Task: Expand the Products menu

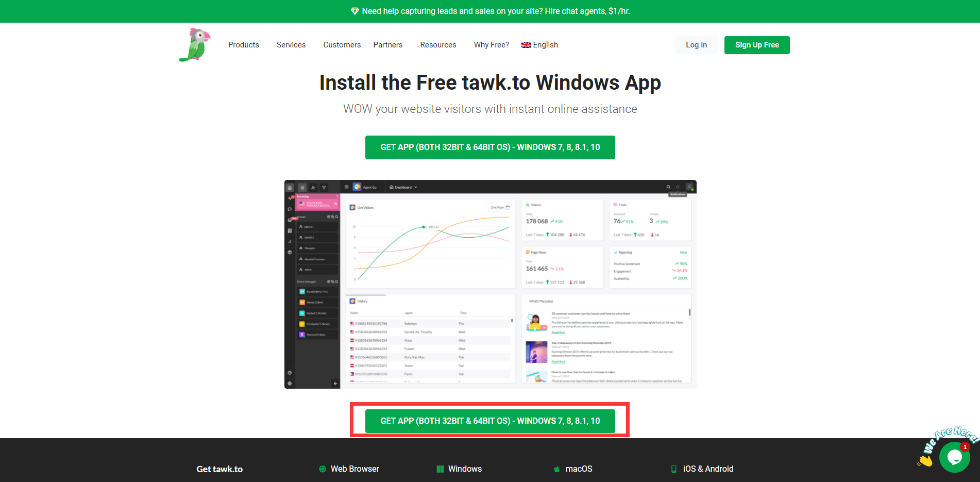Action: click(x=244, y=45)
